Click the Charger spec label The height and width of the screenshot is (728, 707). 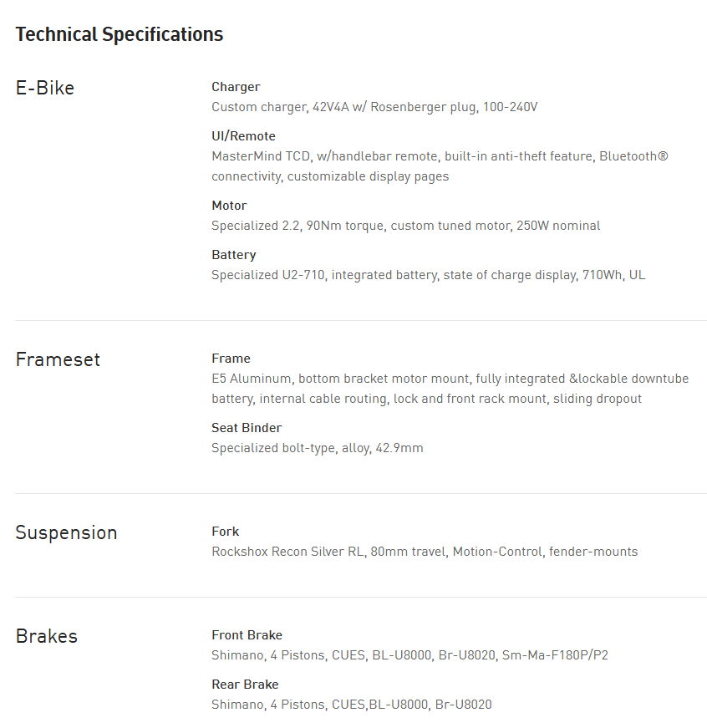(236, 87)
